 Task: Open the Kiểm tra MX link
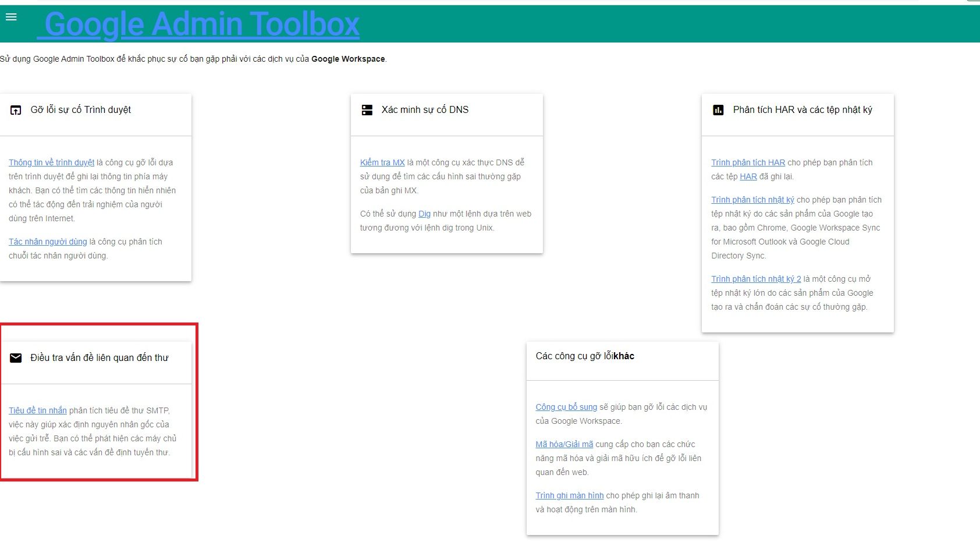(382, 162)
